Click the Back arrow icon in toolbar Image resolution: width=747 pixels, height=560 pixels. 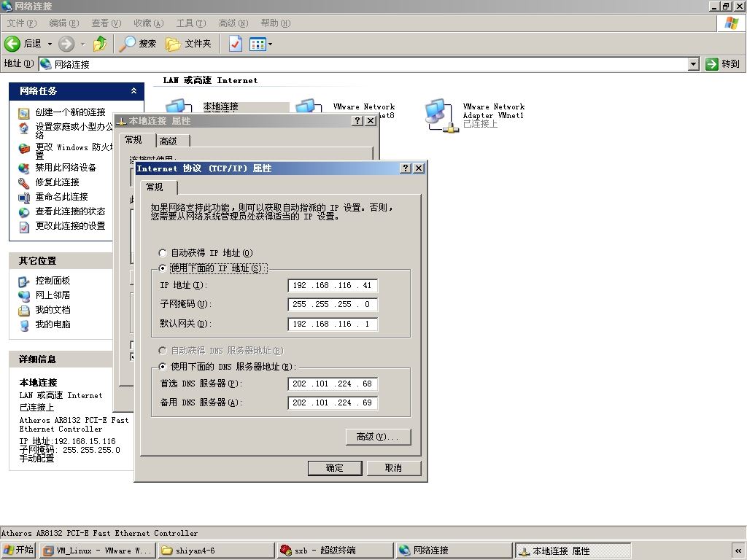pyautogui.click(x=12, y=44)
